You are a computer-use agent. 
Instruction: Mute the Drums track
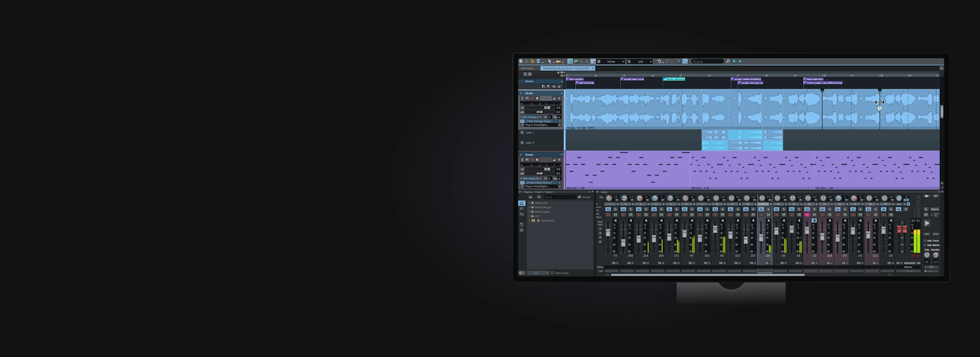527,160
